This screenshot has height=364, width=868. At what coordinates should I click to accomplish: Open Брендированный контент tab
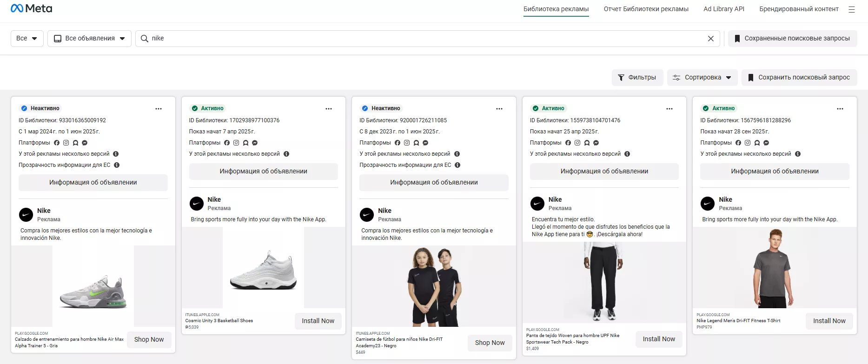(x=799, y=9)
